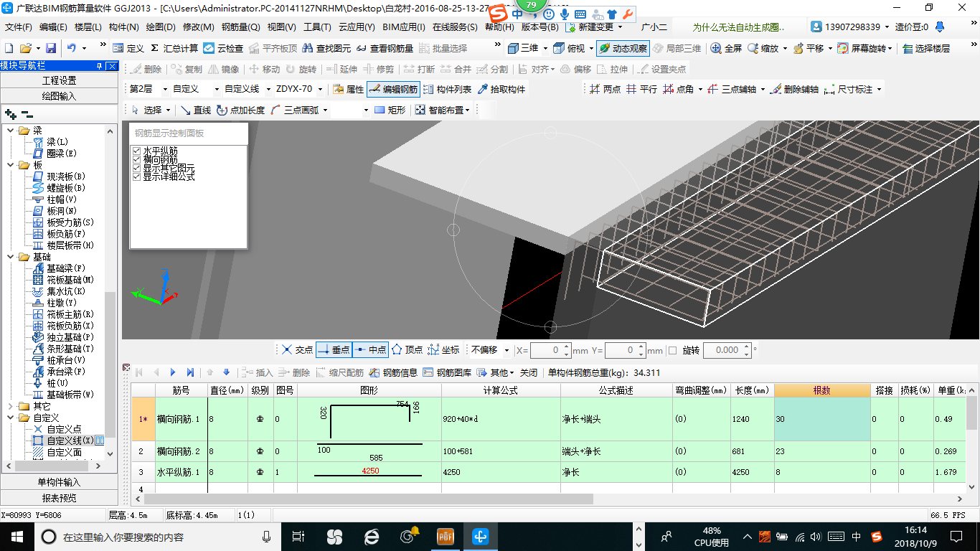This screenshot has height=551, width=980.
Task: Collapse the 基础 tree node
Action: click(x=10, y=257)
